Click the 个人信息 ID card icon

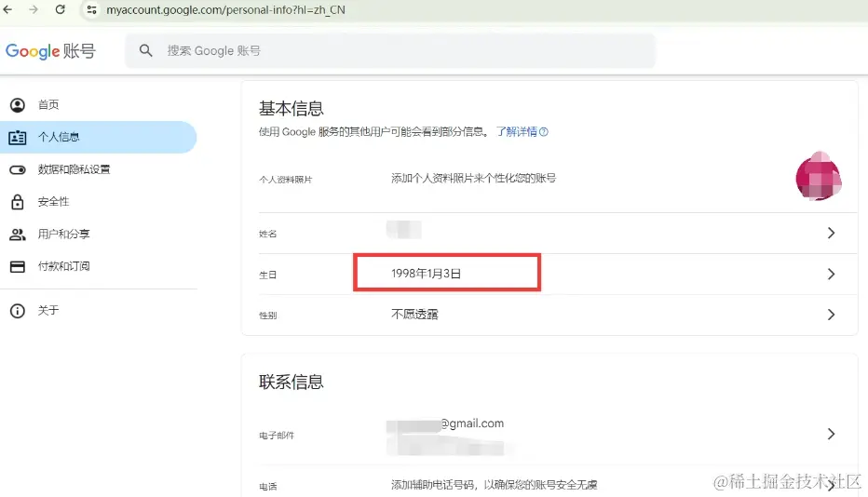18,137
